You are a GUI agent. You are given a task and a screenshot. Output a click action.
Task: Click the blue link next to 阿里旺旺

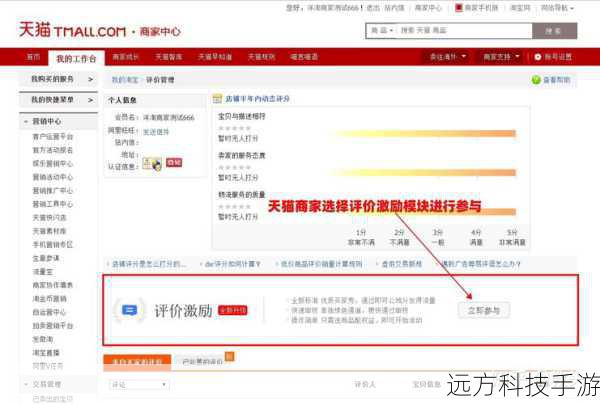pyautogui.click(x=156, y=132)
